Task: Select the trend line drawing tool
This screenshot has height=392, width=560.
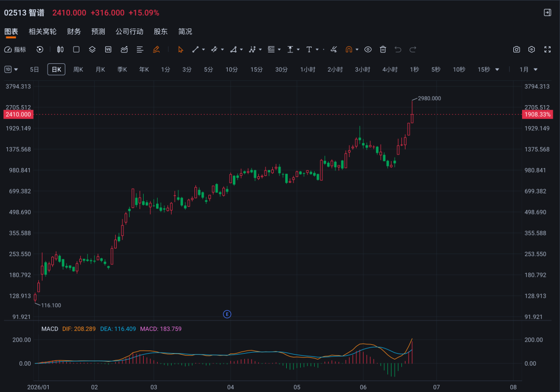Action: tap(195, 50)
